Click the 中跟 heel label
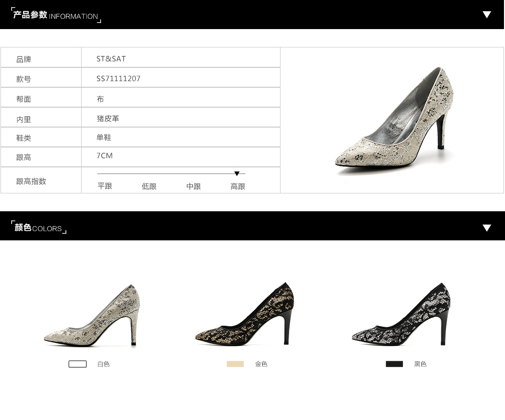 pos(193,186)
